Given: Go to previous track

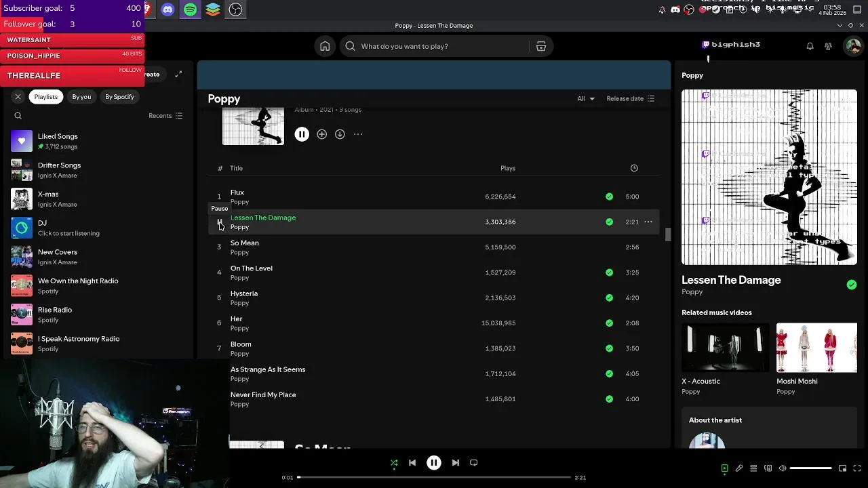Looking at the screenshot, I should pyautogui.click(x=412, y=463).
